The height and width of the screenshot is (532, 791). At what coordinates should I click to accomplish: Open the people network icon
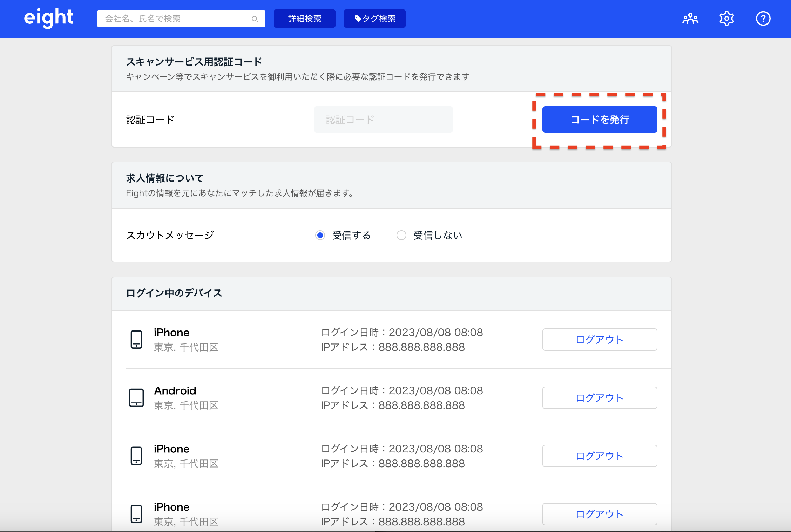(x=690, y=19)
